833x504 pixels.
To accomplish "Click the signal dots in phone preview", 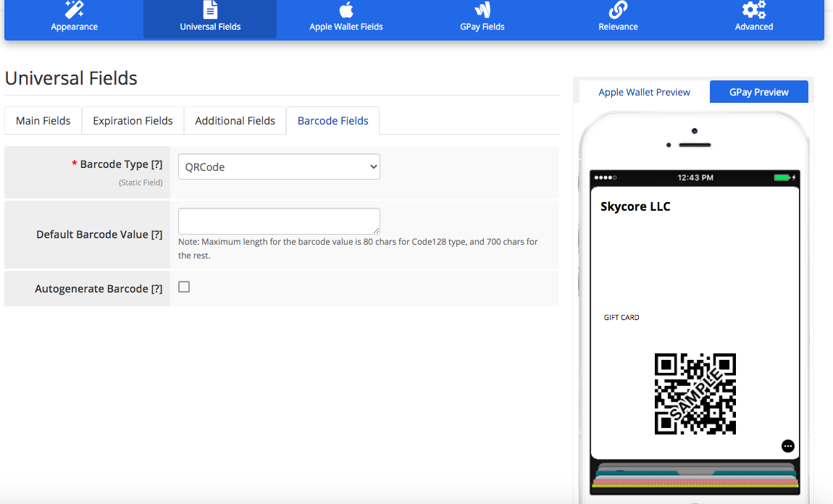I will [x=606, y=177].
